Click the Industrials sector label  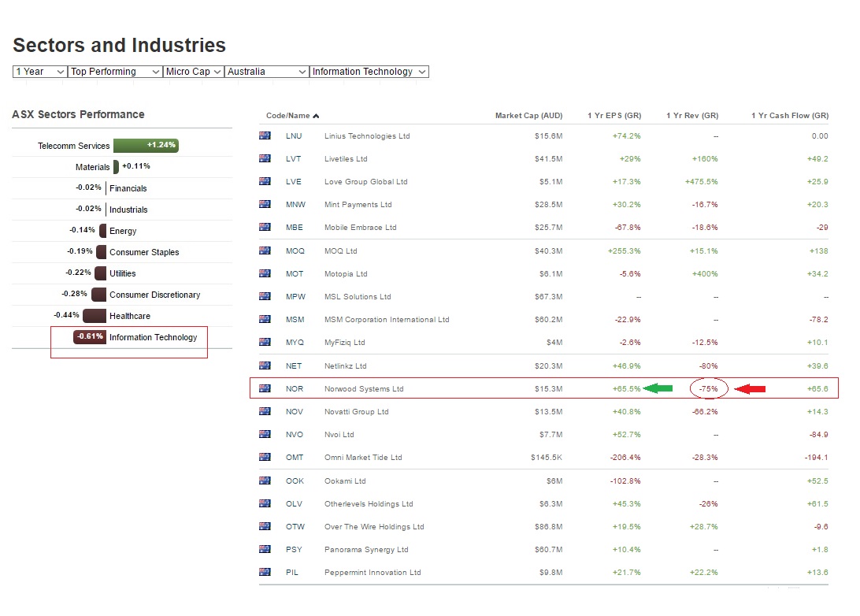[128, 210]
